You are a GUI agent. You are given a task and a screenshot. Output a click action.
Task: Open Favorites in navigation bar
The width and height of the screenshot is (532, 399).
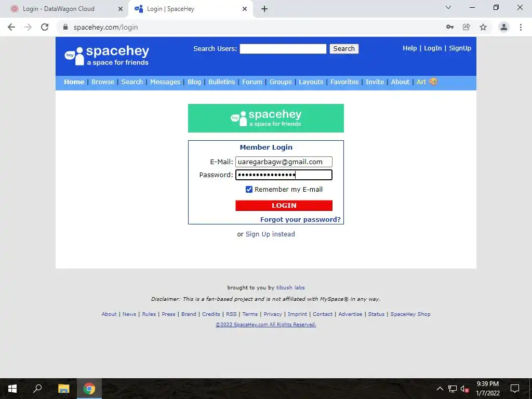(344, 82)
